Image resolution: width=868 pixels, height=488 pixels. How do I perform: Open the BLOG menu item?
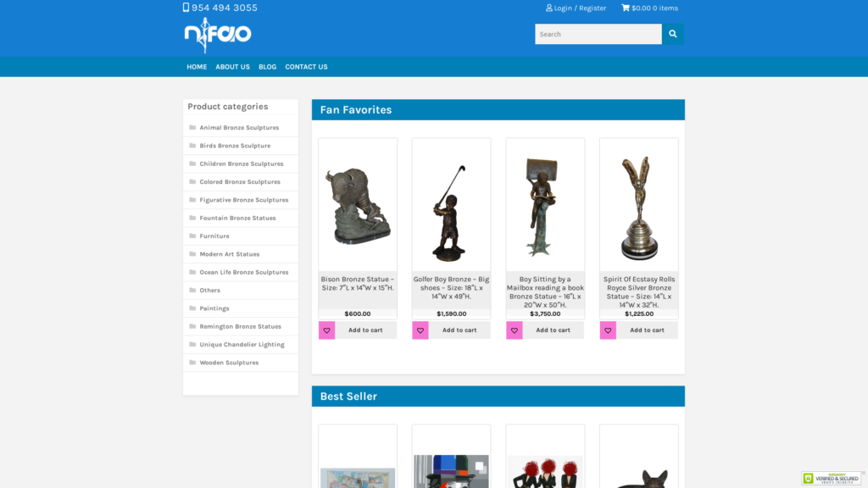coord(267,67)
